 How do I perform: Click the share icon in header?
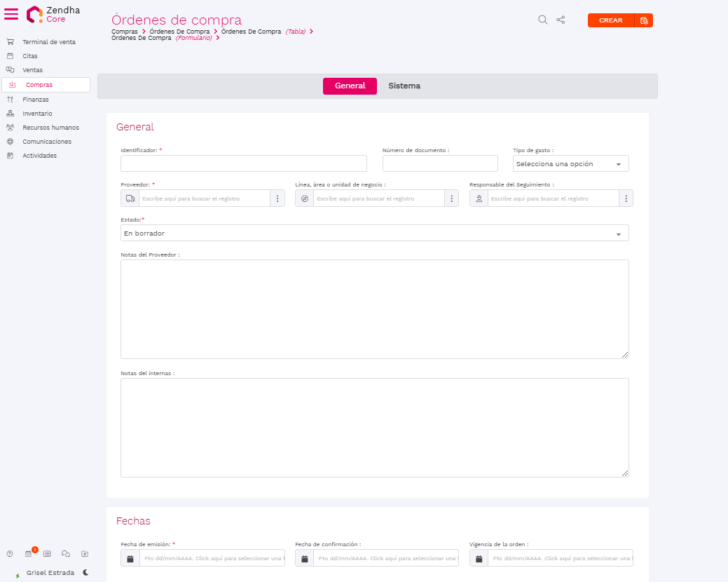point(561,20)
